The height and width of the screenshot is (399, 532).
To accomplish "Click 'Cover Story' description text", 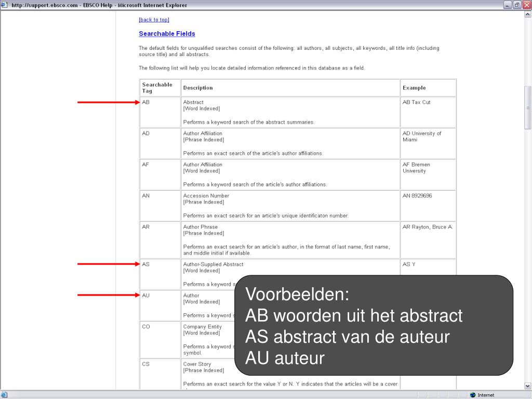I will click(197, 364).
